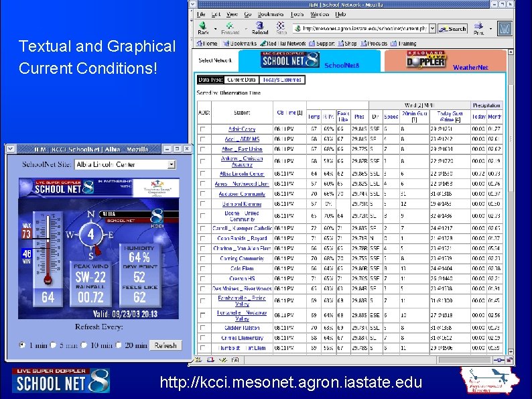Click the Address Book icon in status bar

(x=235, y=359)
